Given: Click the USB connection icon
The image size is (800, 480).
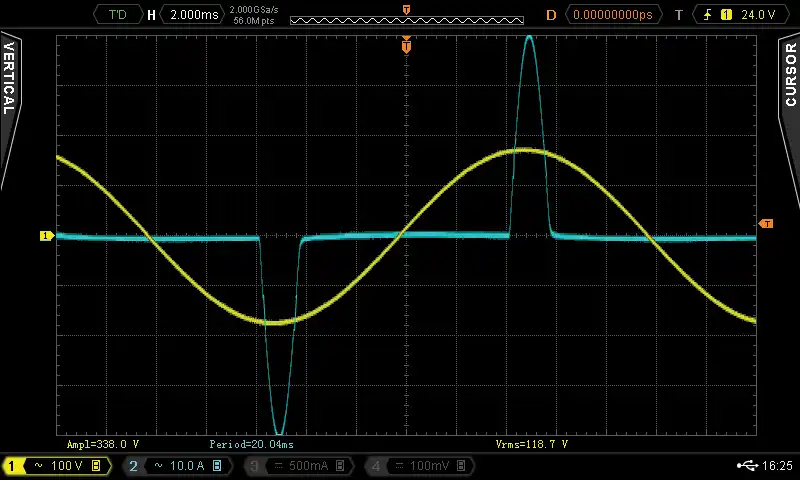Looking at the screenshot, I should click(x=745, y=466).
